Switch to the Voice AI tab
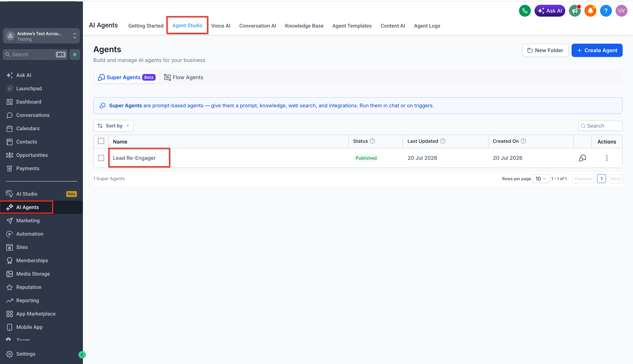 pos(221,26)
